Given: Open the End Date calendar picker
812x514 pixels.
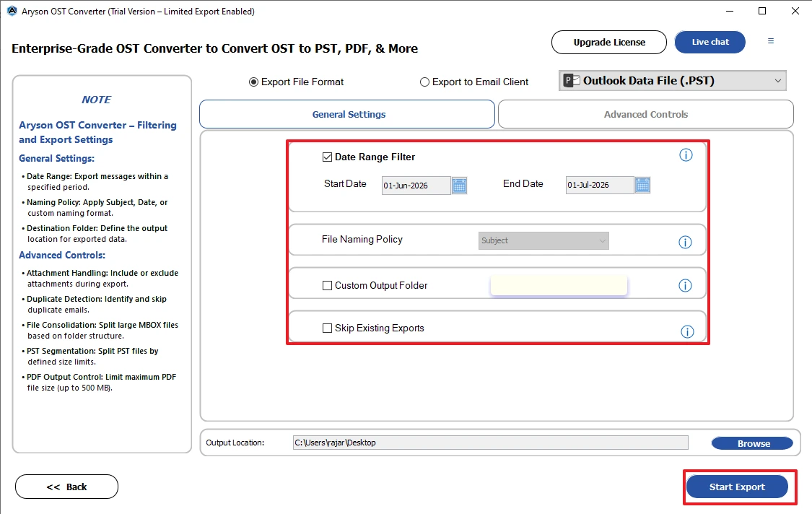Looking at the screenshot, I should coord(642,185).
